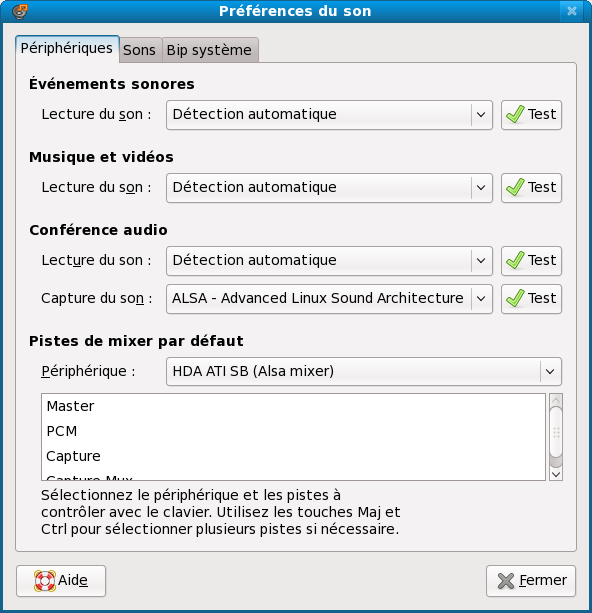Screen dimensions: 592x613
Task: Close the window via title bar X
Action: pos(572,11)
